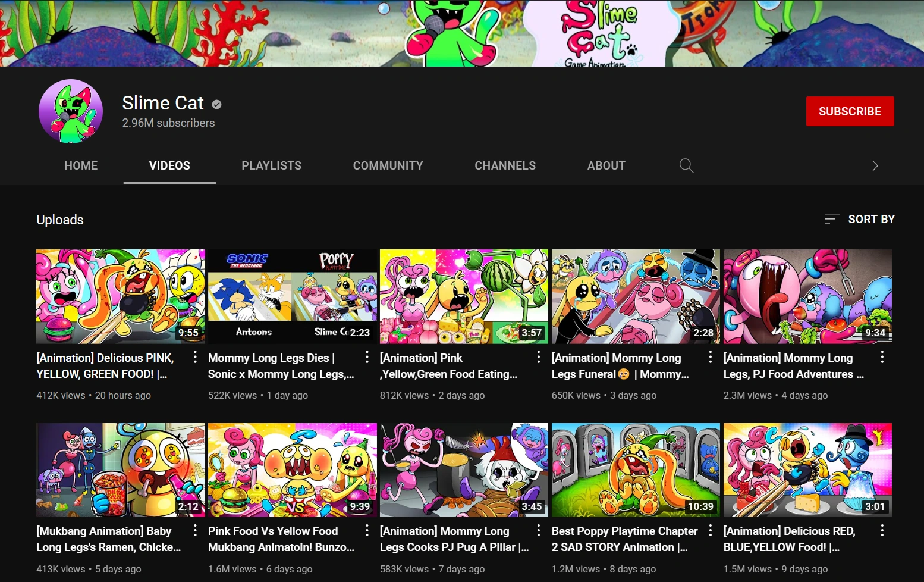
Task: Open the options menu on the PJ Food Adventures video
Action: coord(882,357)
